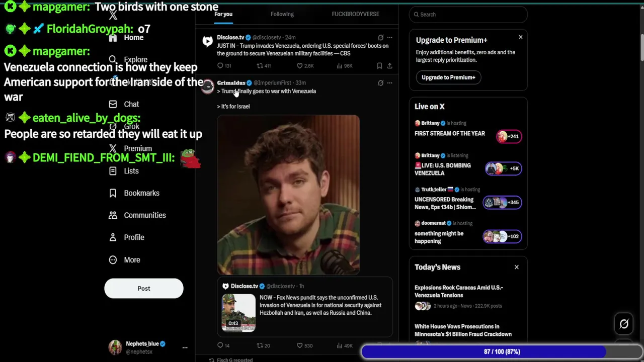The width and height of the screenshot is (644, 362).
Task: Click Upgrade to Premium+ button
Action: point(448,77)
